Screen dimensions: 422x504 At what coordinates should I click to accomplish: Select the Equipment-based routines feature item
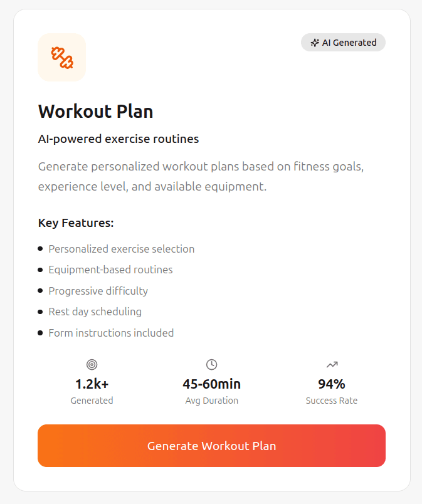click(110, 270)
